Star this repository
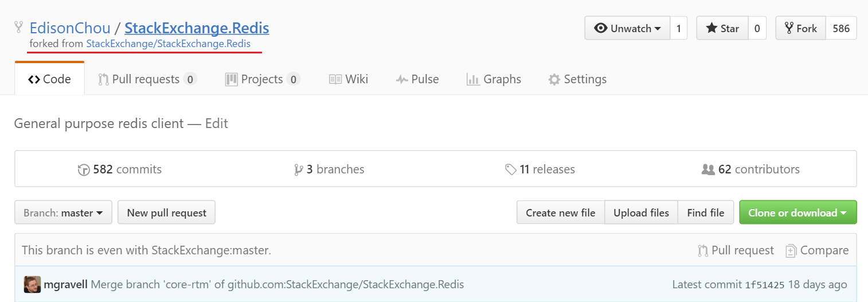868x302 pixels. pos(722,28)
